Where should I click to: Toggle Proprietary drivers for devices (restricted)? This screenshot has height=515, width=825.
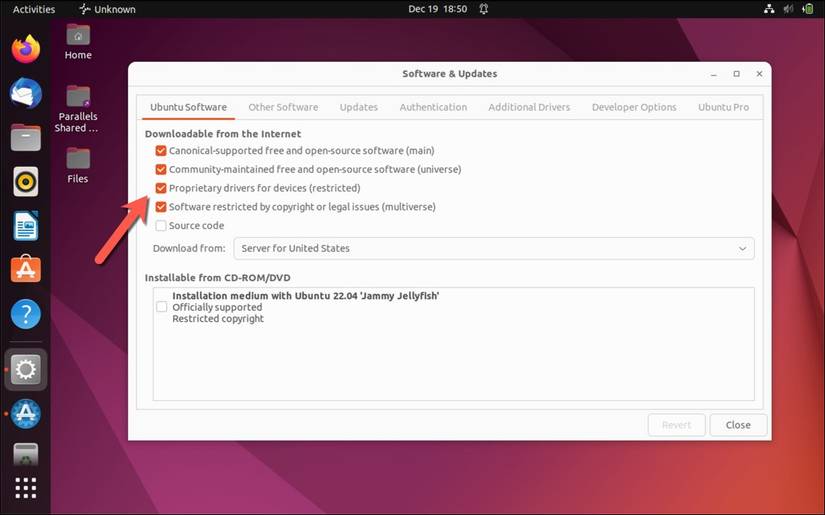[x=161, y=188]
